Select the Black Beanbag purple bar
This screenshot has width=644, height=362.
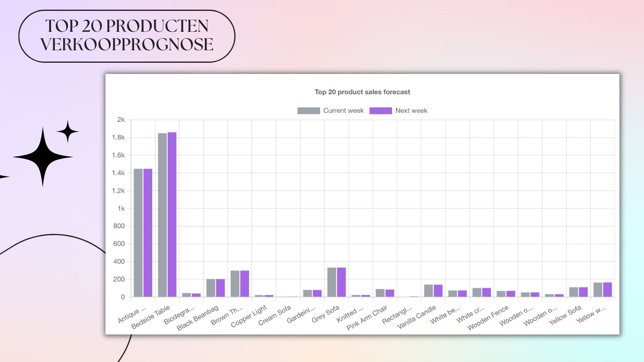pyautogui.click(x=221, y=288)
